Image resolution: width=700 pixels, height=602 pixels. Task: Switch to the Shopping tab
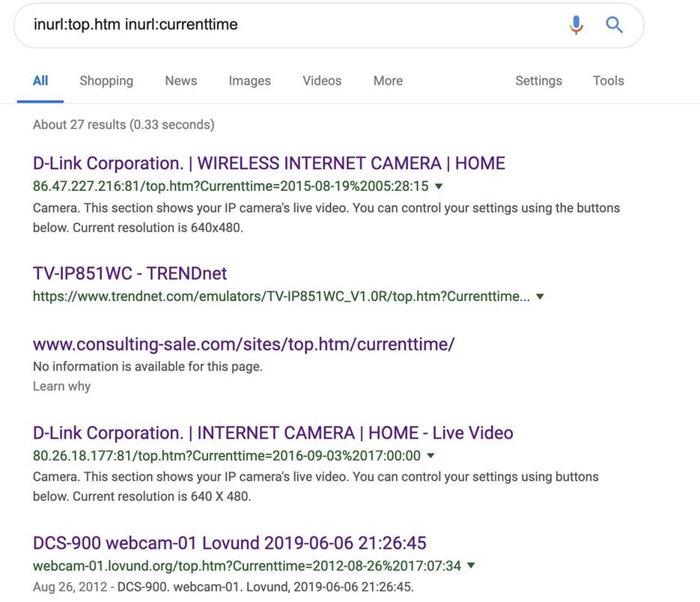click(106, 81)
